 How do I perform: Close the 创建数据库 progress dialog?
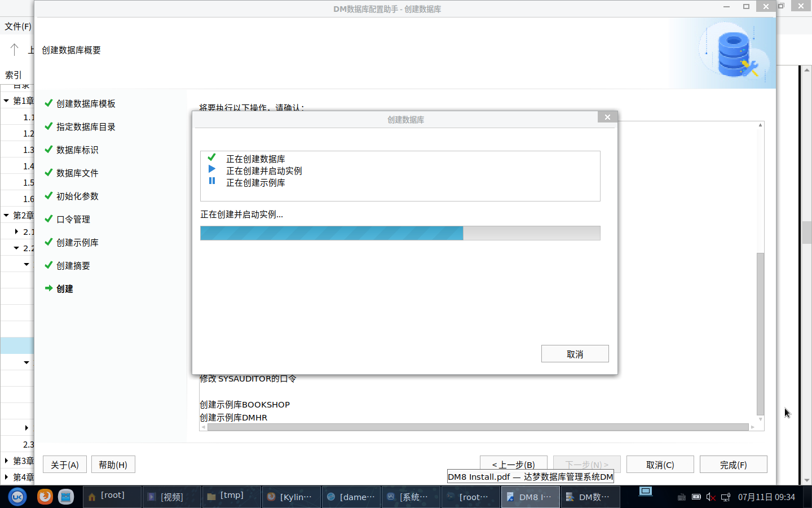point(607,117)
